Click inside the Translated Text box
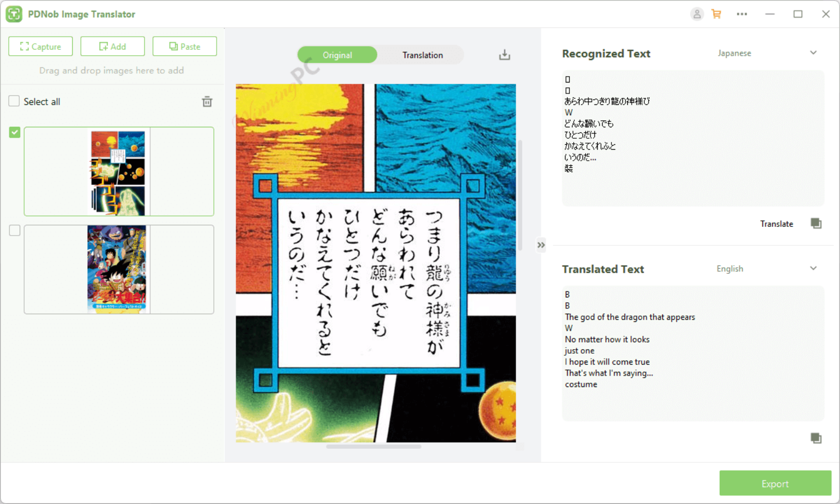 click(693, 353)
